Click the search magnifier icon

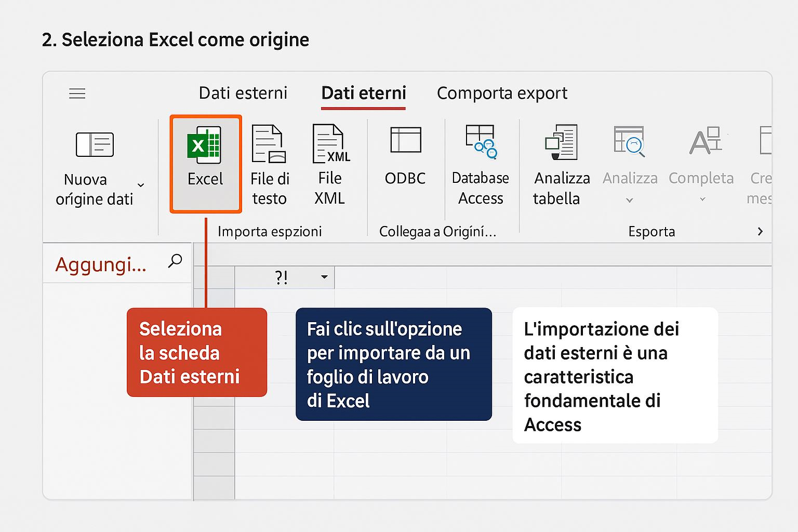(x=175, y=261)
